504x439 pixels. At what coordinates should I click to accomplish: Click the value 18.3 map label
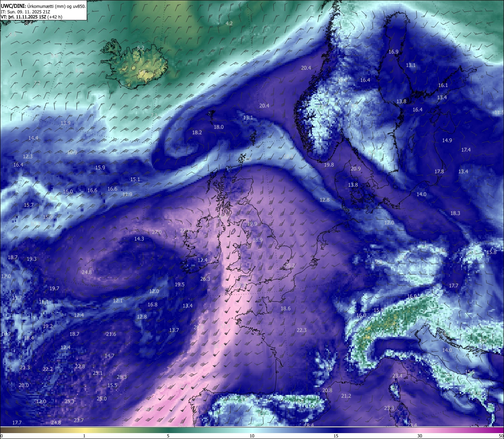coord(455,213)
